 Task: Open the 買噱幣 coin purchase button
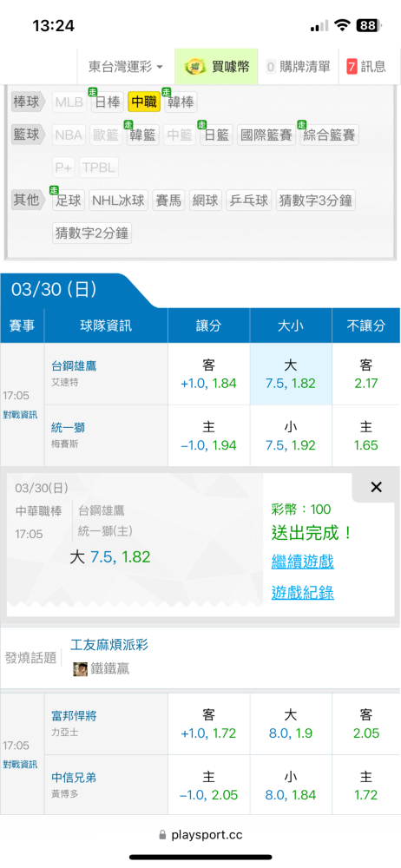(217, 67)
